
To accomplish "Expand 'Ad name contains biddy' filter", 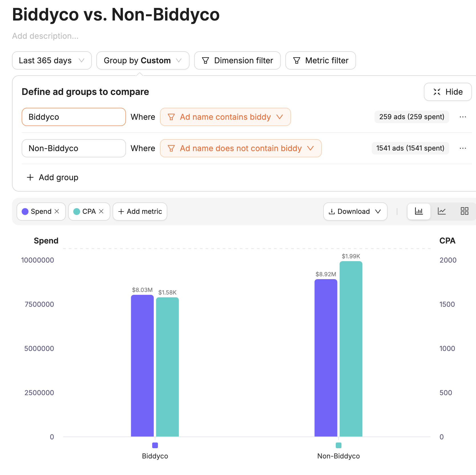I will pyautogui.click(x=225, y=117).
